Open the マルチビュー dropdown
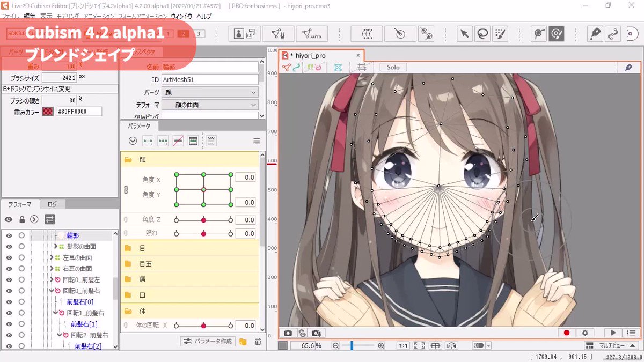Screen dimensions: 644x362 point(611,345)
